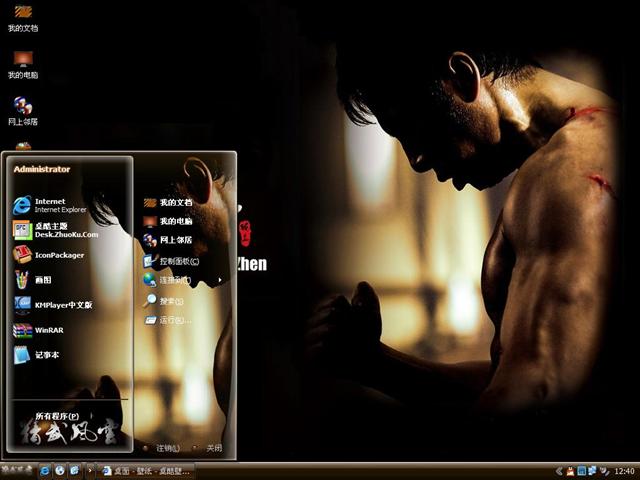Select 我的电脑 desktop icon
The width and height of the screenshot is (640, 480).
tap(23, 64)
